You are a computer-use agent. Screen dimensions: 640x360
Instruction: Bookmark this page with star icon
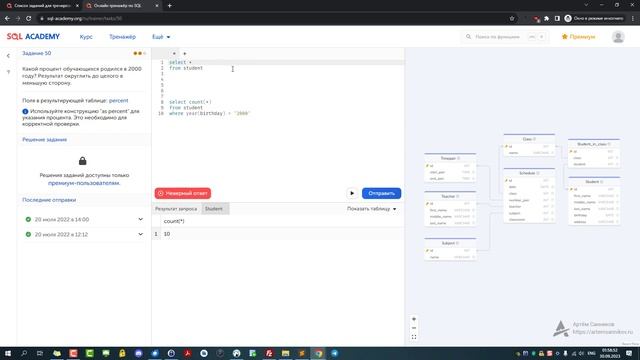tap(511, 18)
